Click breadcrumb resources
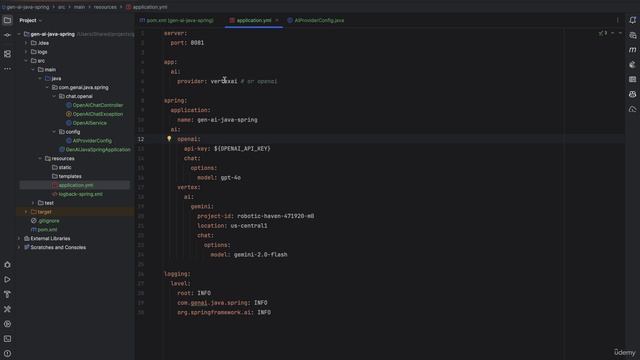 (x=105, y=7)
